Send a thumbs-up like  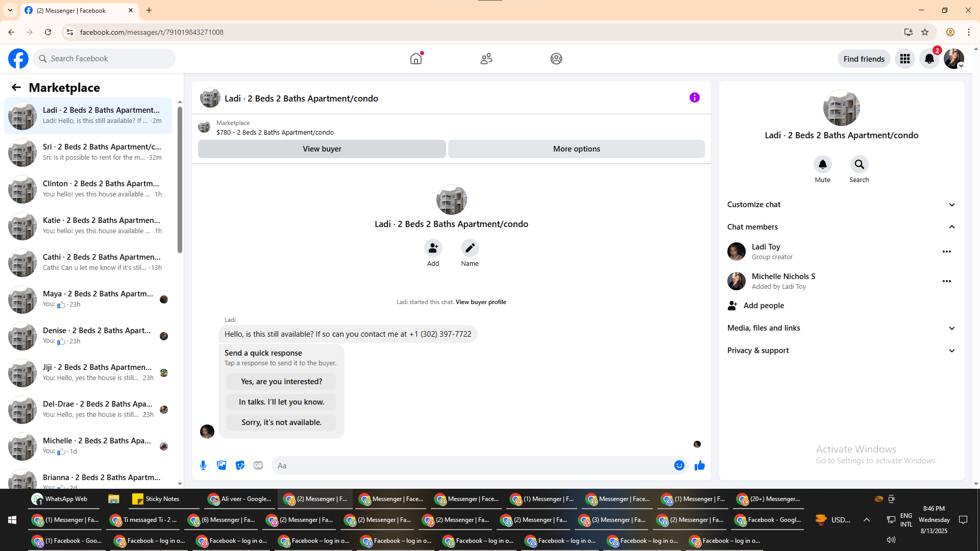pos(699,465)
